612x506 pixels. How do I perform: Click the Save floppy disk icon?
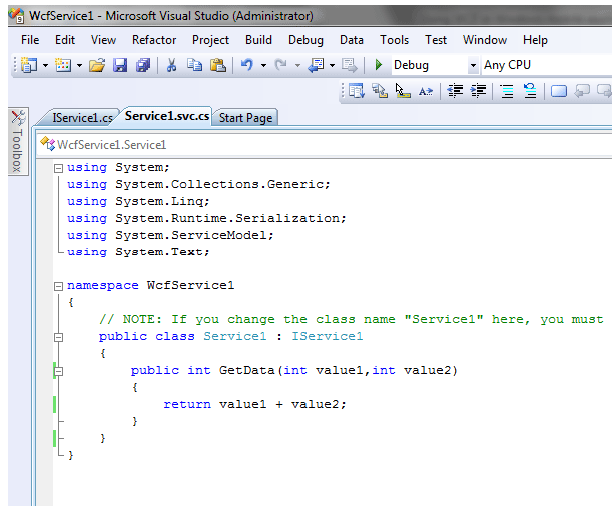[x=120, y=65]
